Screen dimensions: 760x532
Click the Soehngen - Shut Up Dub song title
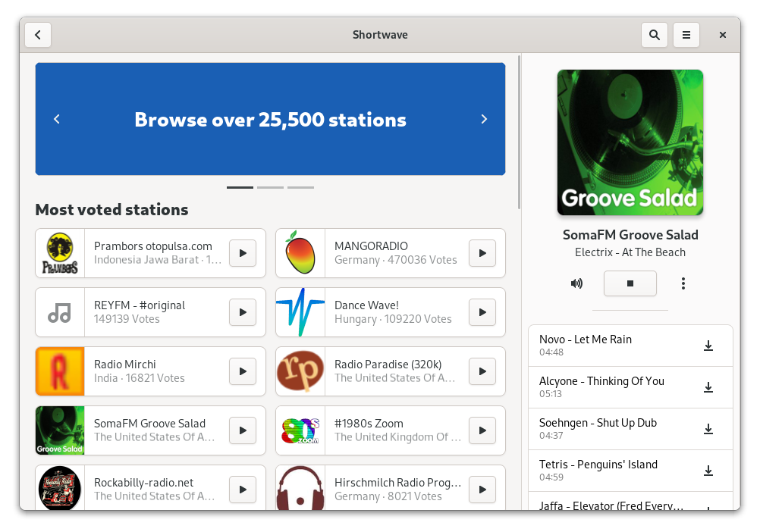point(598,423)
